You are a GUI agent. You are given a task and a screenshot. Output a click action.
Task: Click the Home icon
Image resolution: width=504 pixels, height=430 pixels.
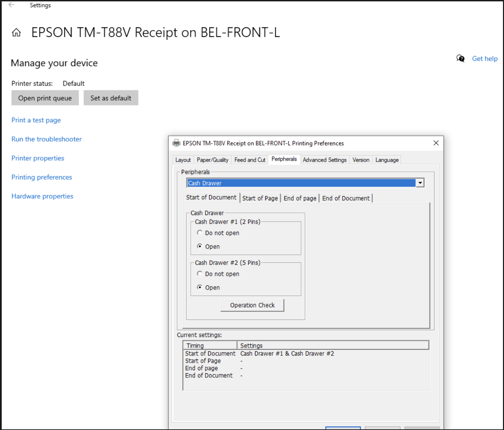(16, 32)
